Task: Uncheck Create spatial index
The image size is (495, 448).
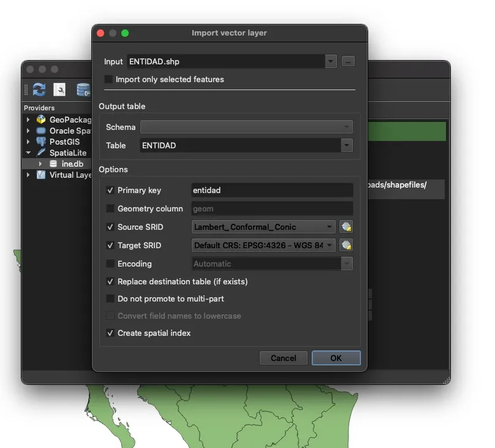Action: point(110,333)
